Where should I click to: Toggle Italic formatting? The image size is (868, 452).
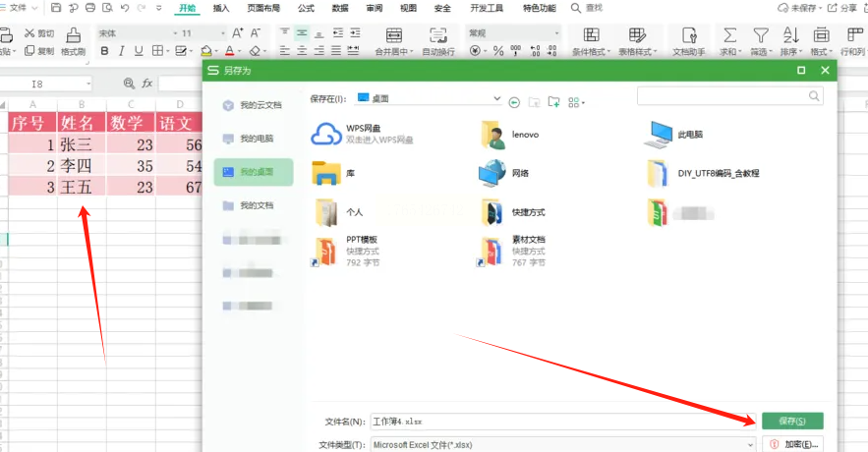point(121,51)
